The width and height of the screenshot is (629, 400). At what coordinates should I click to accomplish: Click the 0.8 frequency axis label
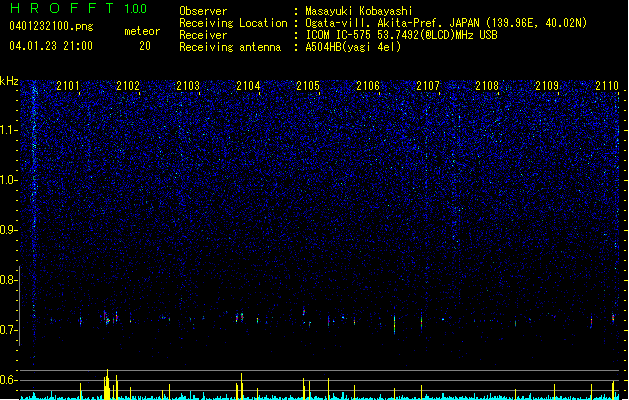click(x=9, y=280)
